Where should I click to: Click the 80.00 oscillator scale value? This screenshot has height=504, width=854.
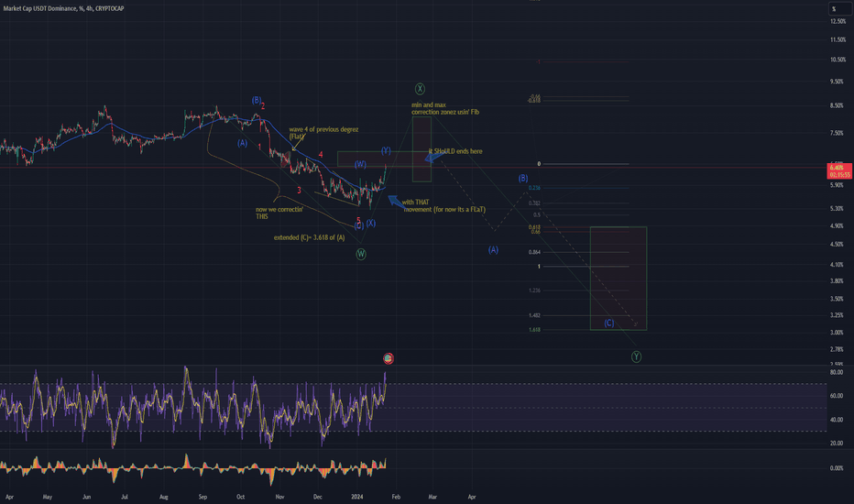click(x=837, y=372)
